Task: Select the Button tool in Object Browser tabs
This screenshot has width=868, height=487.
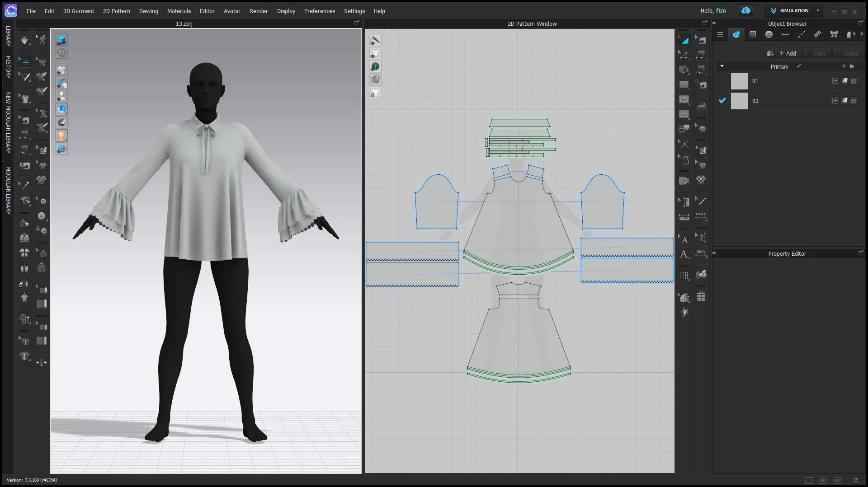Action: click(x=769, y=34)
